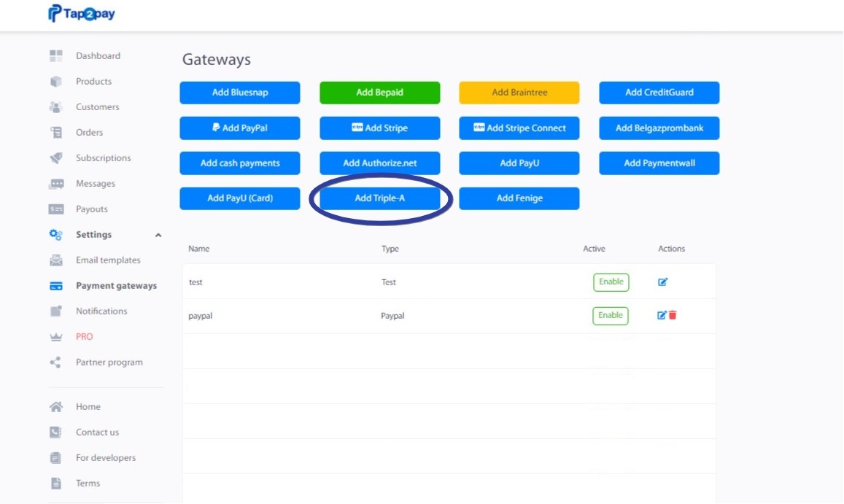This screenshot has width=844, height=504.
Task: Click the Add Stripe button
Action: (380, 128)
